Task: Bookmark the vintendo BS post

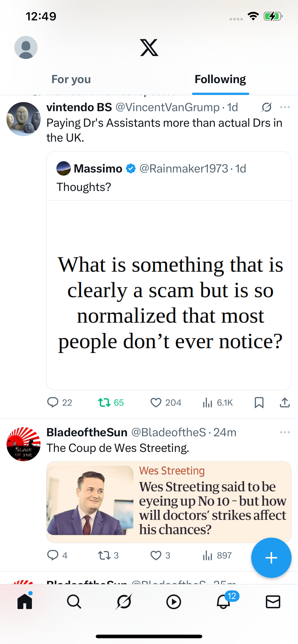Action: coord(259,402)
